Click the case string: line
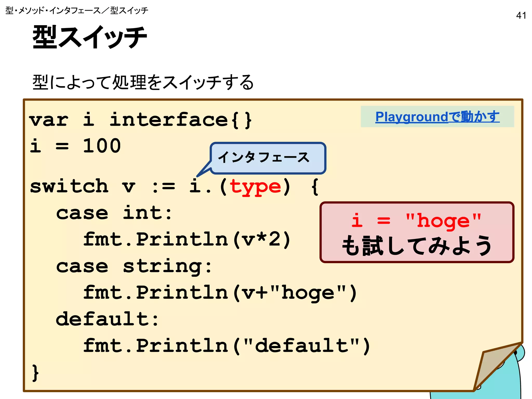The image size is (532, 399). [134, 266]
